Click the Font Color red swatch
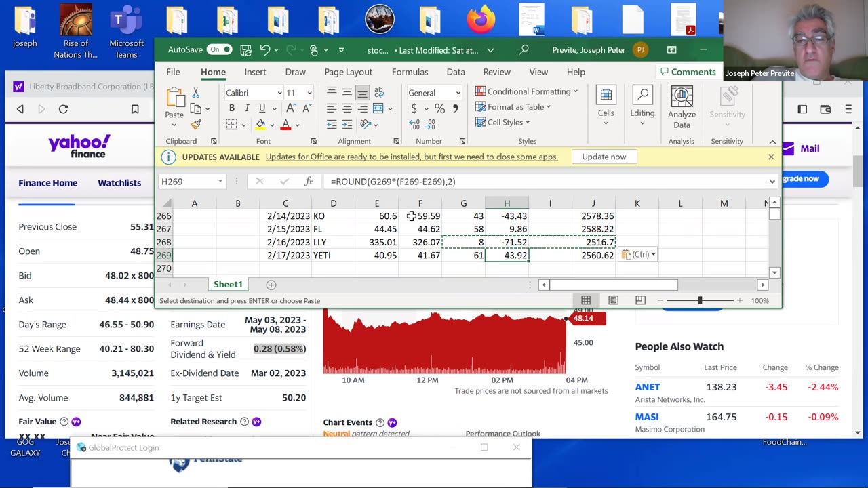 (285, 124)
